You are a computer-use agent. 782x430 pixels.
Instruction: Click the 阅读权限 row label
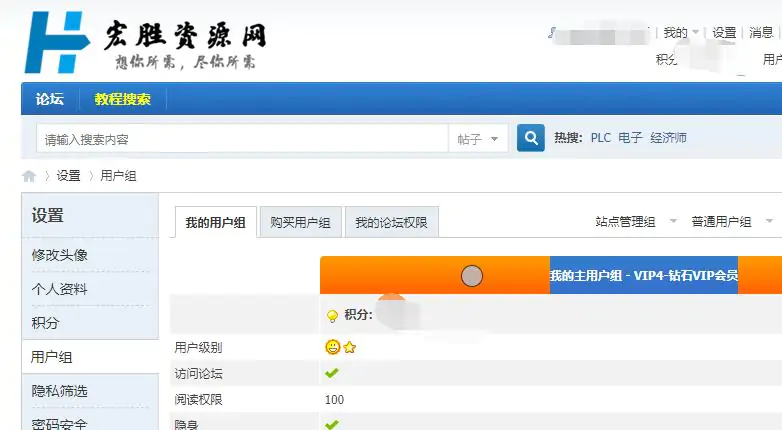tap(198, 400)
